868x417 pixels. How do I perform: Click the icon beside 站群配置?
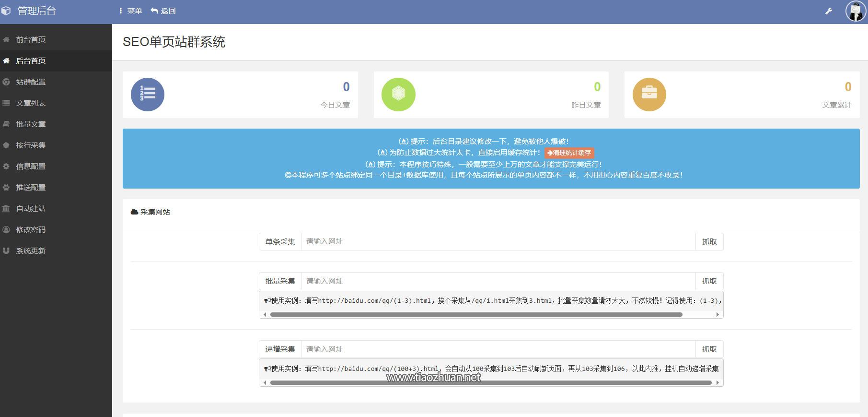(6, 82)
